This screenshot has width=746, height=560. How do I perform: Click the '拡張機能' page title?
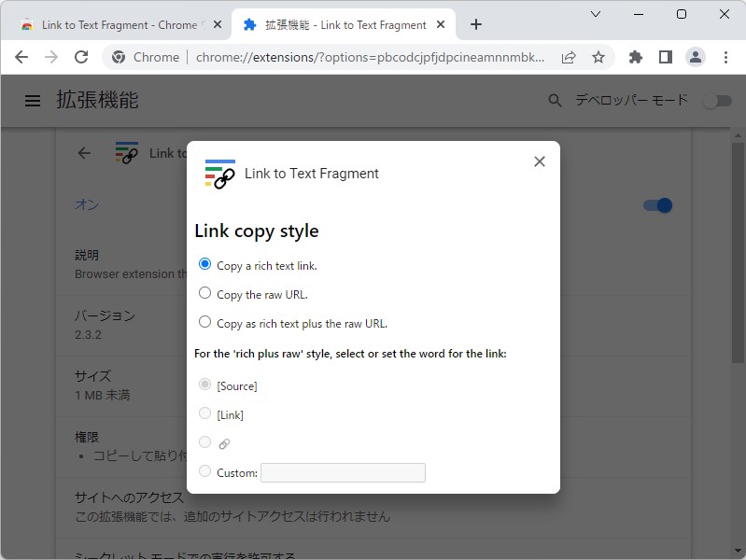point(97,101)
